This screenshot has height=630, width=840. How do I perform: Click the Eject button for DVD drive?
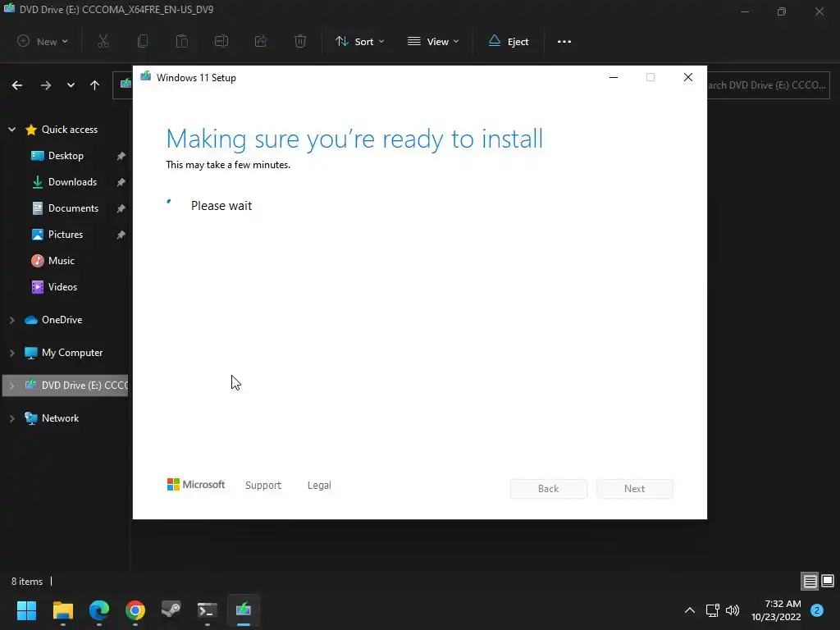[509, 41]
